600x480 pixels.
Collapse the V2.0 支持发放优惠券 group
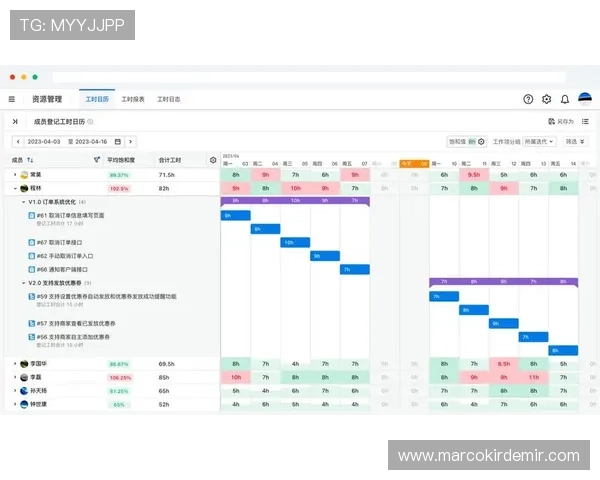coord(23,283)
